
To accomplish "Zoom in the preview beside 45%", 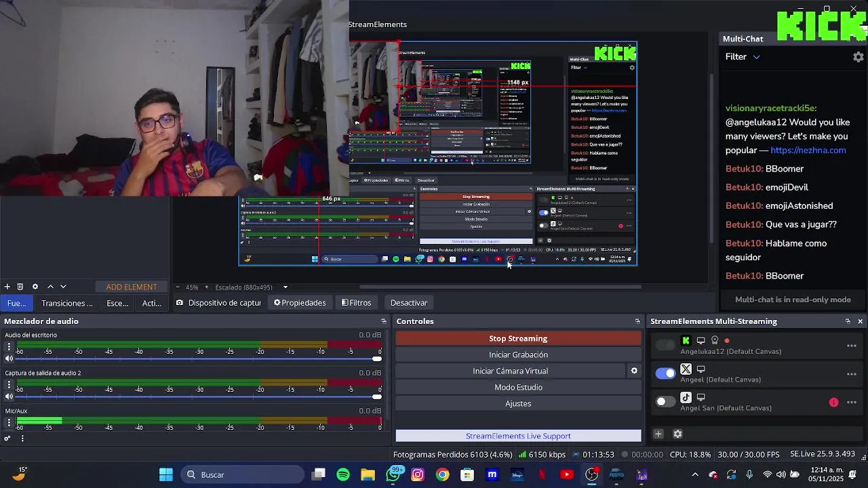I will 205,287.
